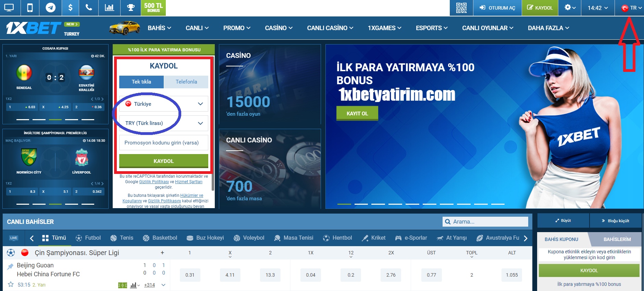Screen dimensions: 644x291
Task: Click the promo code input field
Action: tap(164, 143)
